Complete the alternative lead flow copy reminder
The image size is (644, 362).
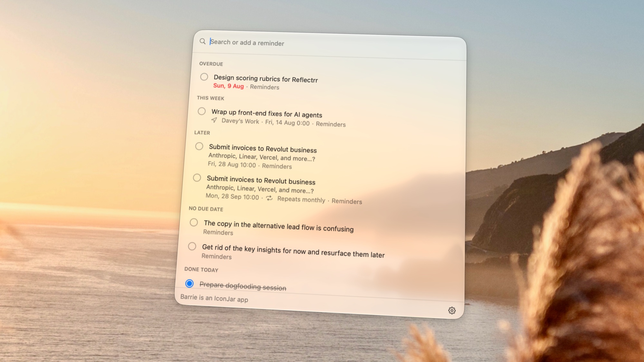[x=194, y=222]
